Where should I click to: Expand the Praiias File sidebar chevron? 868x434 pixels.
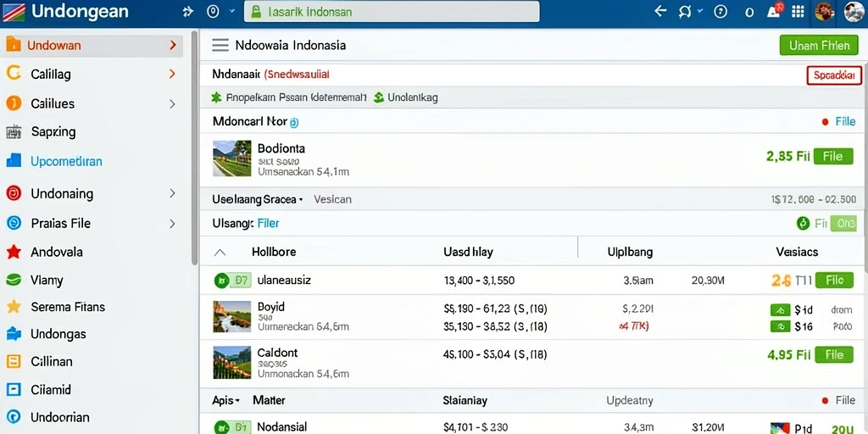click(x=172, y=224)
